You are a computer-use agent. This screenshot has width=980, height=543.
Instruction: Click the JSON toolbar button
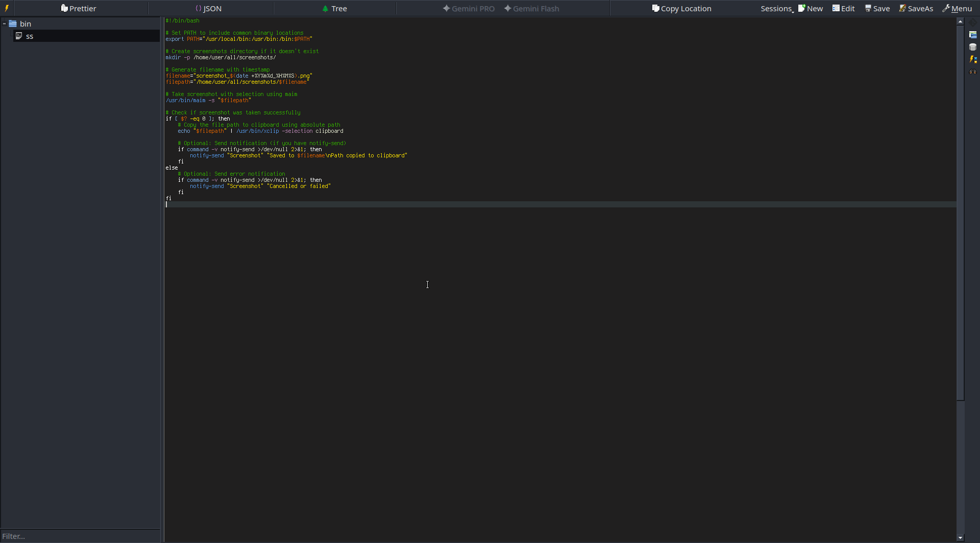(209, 8)
